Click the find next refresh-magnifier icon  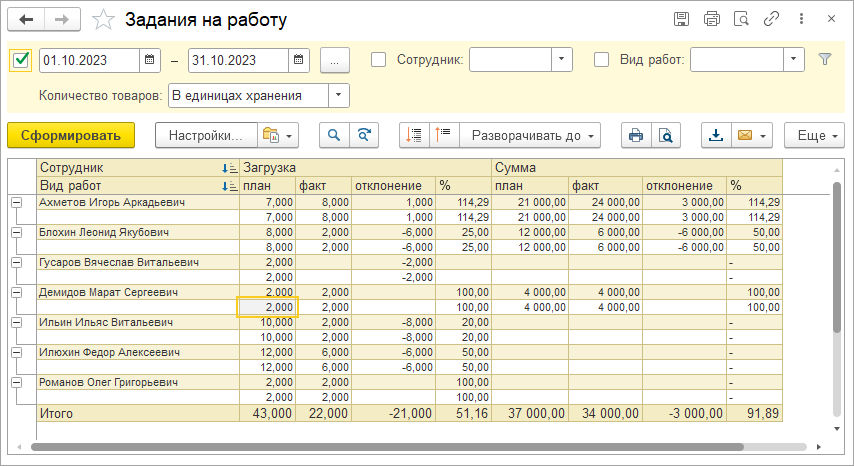pyautogui.click(x=364, y=135)
